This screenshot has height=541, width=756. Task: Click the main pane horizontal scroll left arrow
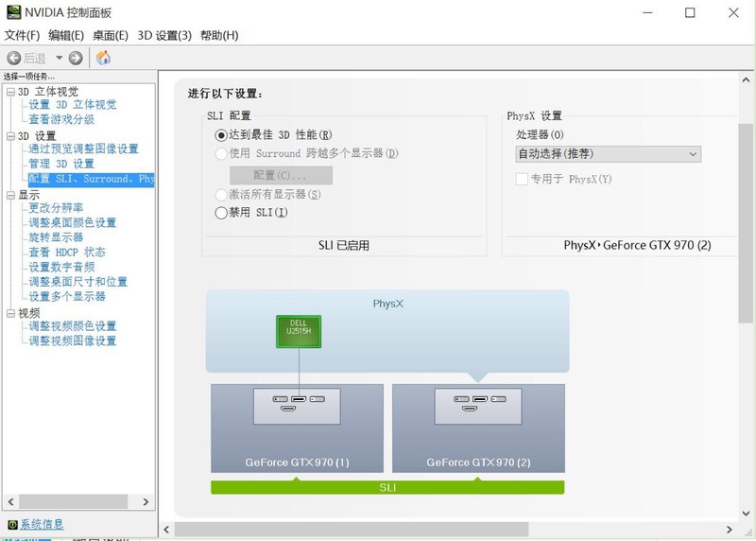166,530
